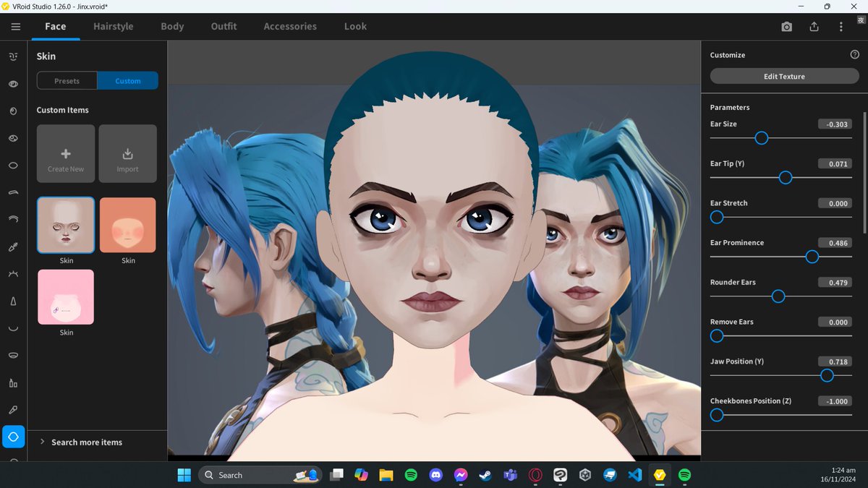Select the Eyebrows category icon
Viewport: 868px width, 488px height.
click(x=13, y=192)
